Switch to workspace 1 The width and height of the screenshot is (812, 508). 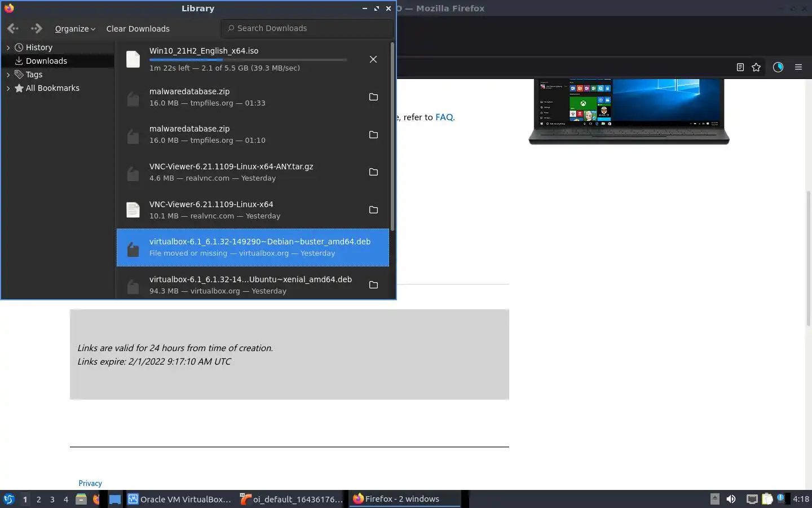click(25, 499)
